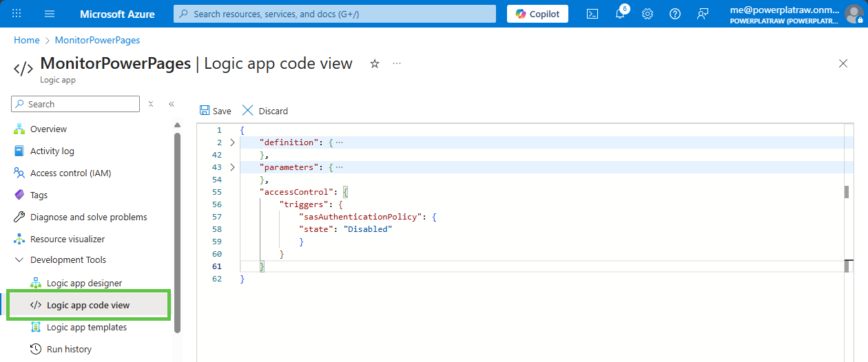The height and width of the screenshot is (362, 868).
Task: Pin the page with the star icon
Action: click(x=375, y=63)
